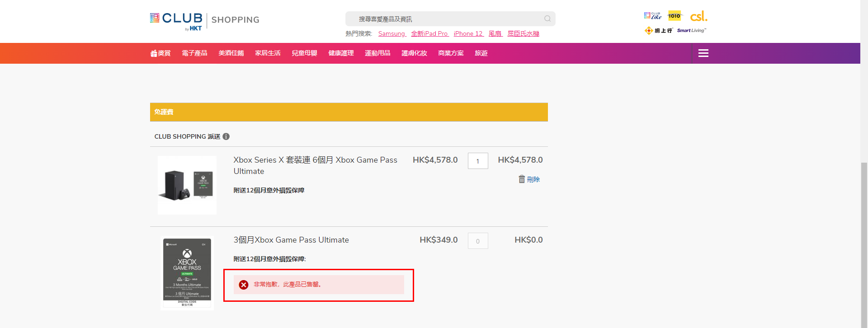Open the 美酒佳餚 category
868x328 pixels.
(x=231, y=53)
